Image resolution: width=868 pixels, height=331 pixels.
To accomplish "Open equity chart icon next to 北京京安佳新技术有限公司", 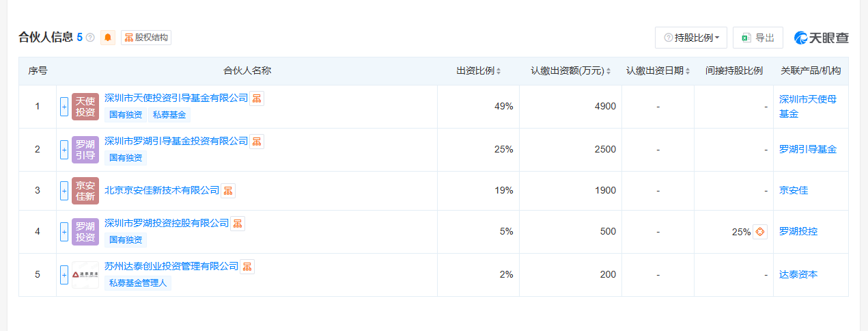I will [228, 191].
